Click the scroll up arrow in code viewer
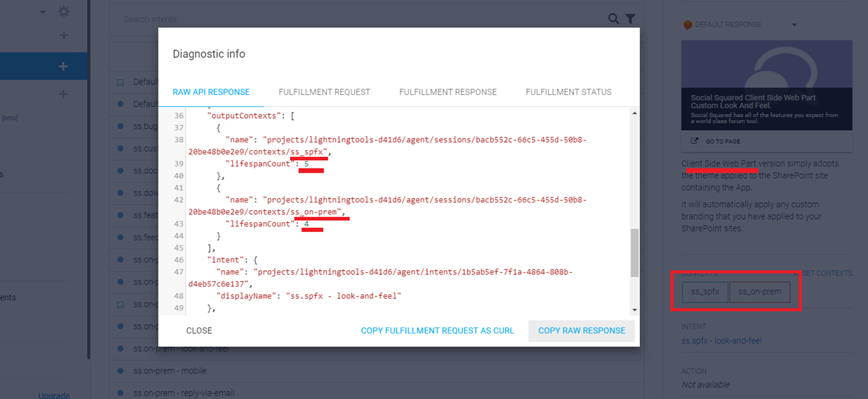This screenshot has width=868, height=399. click(x=634, y=113)
